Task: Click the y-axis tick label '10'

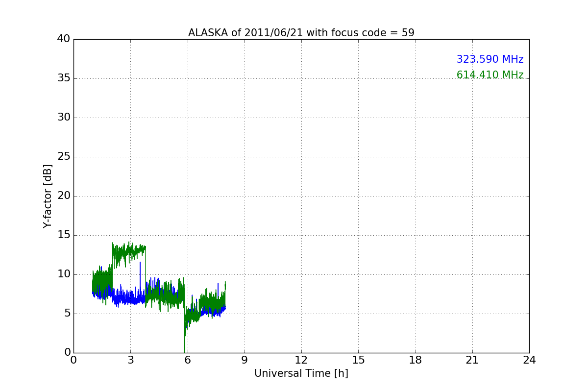Action: 64,274
